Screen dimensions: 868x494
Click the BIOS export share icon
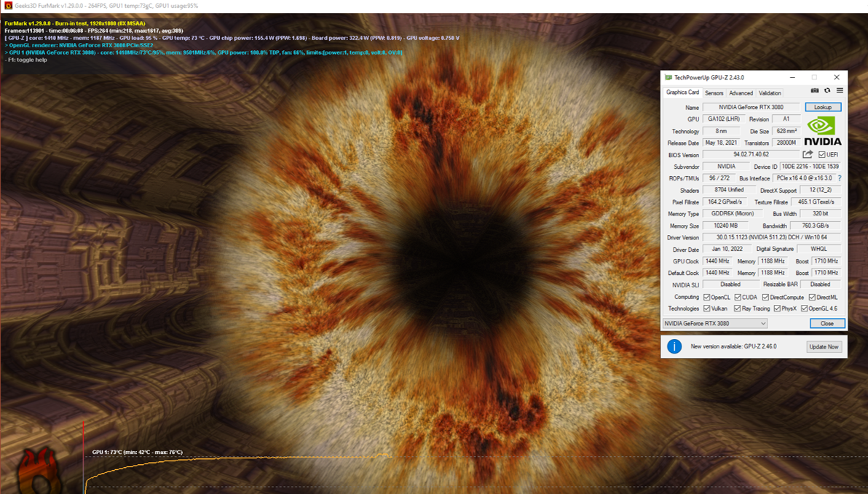click(808, 154)
